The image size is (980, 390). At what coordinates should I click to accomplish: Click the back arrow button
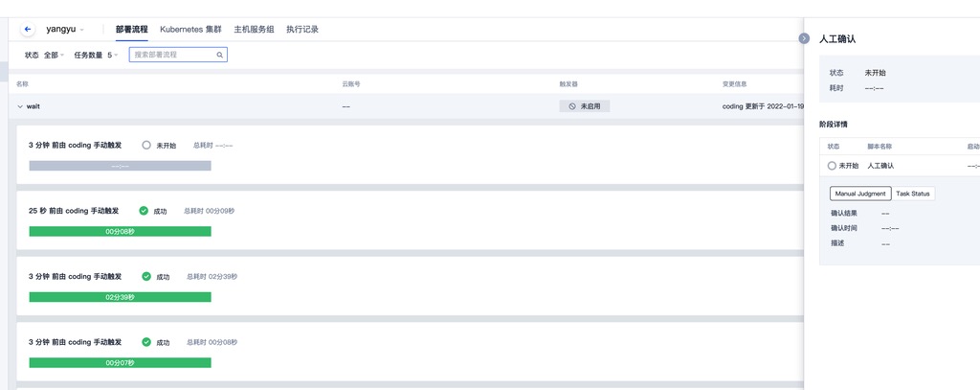pos(27,30)
